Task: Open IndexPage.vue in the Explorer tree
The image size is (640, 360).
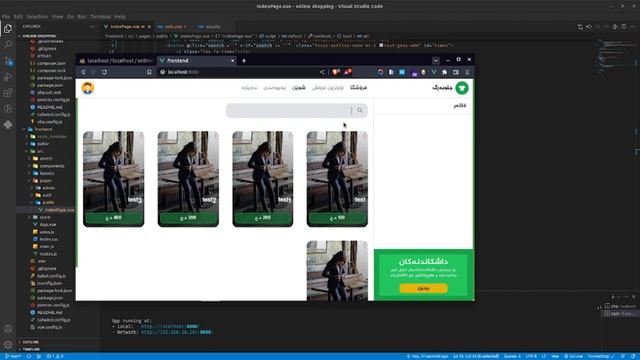Action: click(59, 210)
